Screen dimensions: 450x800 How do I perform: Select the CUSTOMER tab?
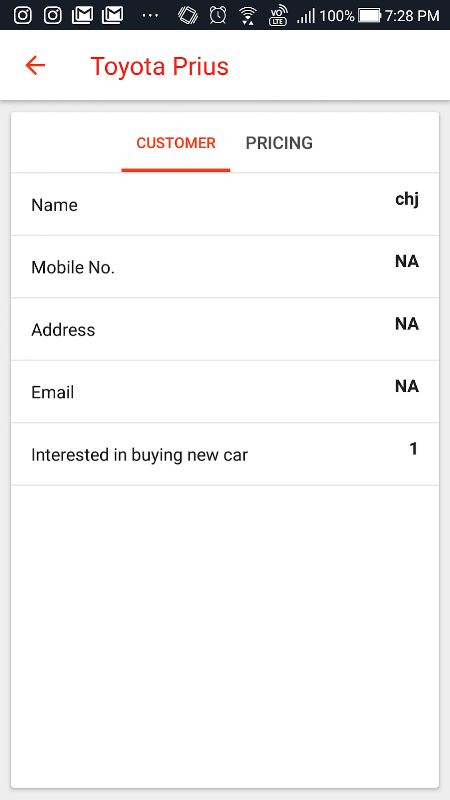pos(176,143)
